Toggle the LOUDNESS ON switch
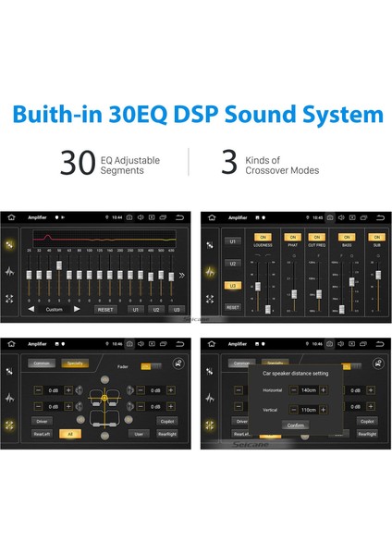The width and height of the screenshot is (392, 555). pos(263,237)
